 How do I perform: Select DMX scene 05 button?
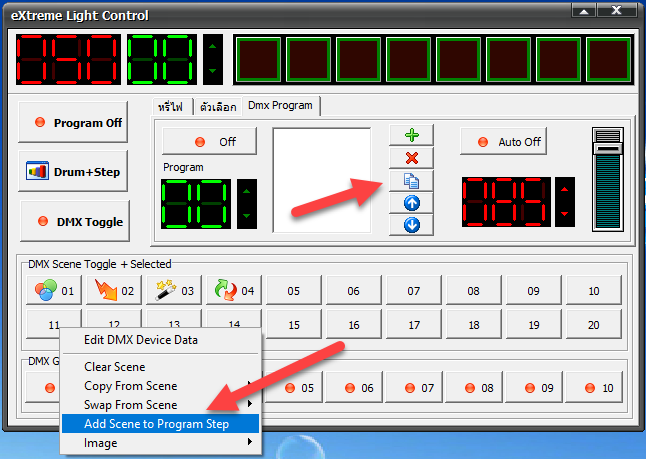[294, 290]
